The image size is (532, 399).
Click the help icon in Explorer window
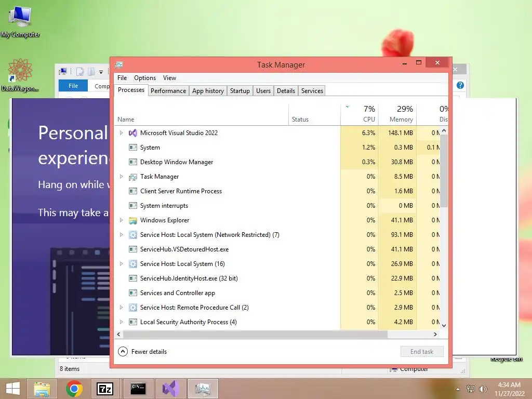[460, 85]
